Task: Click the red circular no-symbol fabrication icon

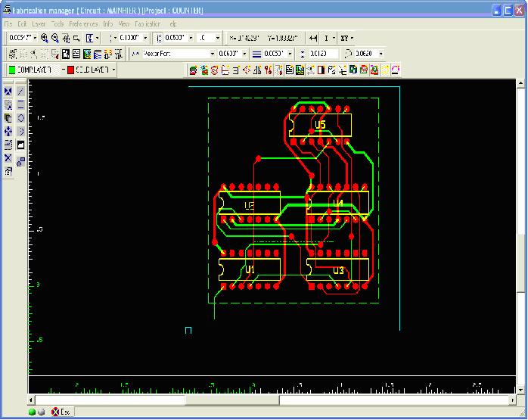Action: tap(215, 70)
